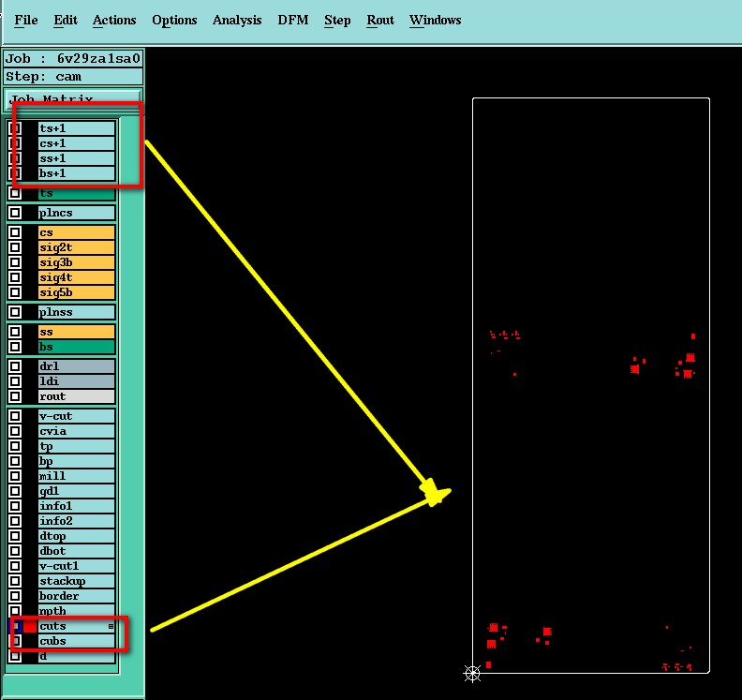The height and width of the screenshot is (700, 742).
Task: Toggle display checkbox for ts+1 layer
Action: tap(15, 128)
